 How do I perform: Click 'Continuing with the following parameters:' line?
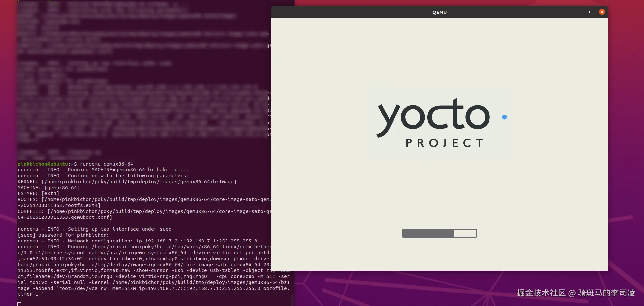(x=103, y=176)
